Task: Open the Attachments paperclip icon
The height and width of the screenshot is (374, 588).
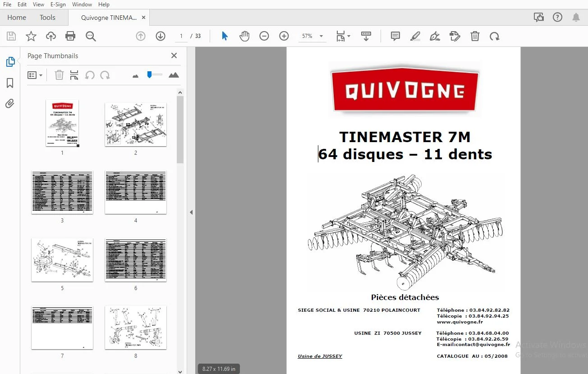Action: pyautogui.click(x=10, y=104)
